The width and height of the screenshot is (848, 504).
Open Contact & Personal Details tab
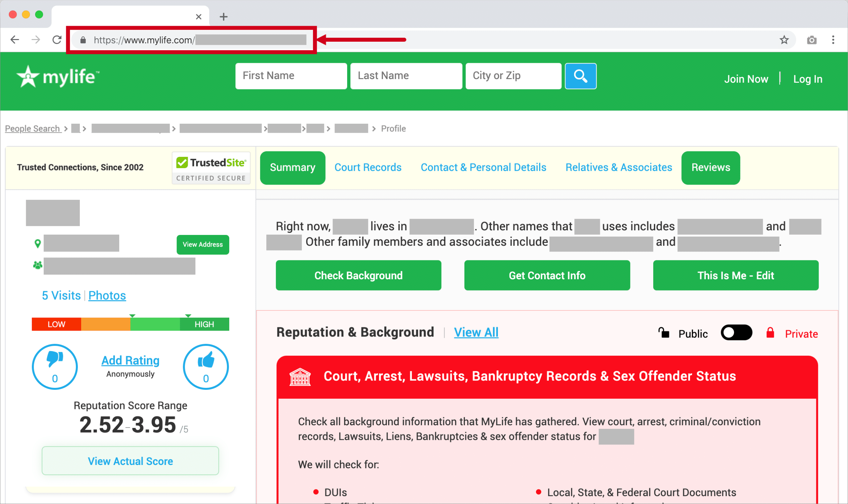click(x=483, y=167)
